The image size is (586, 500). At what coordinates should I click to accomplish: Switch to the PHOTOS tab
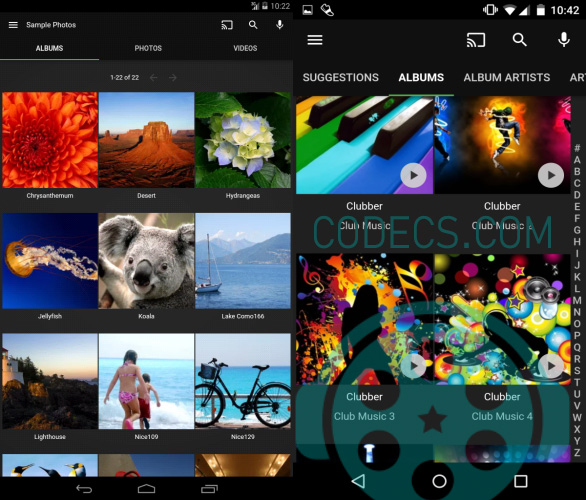click(x=148, y=48)
